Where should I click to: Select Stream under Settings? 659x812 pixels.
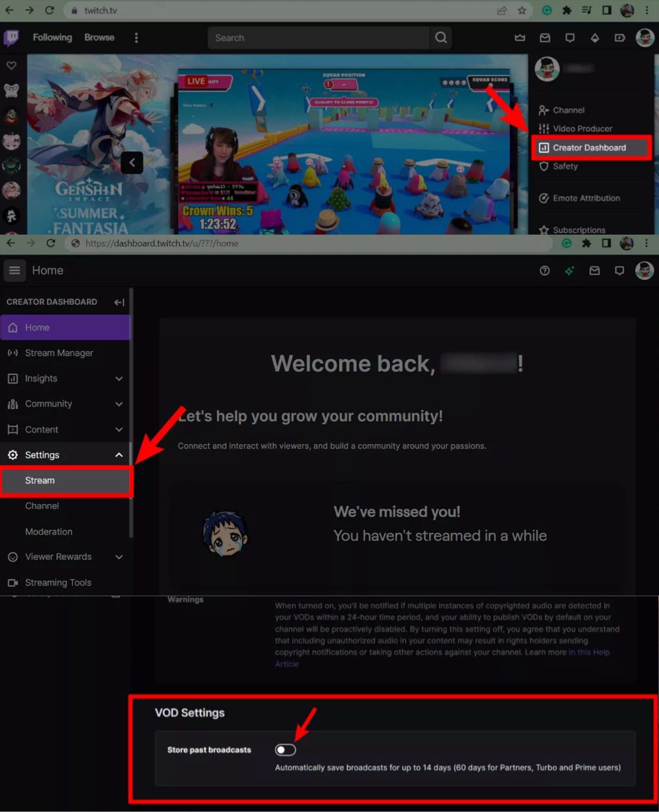click(x=40, y=480)
